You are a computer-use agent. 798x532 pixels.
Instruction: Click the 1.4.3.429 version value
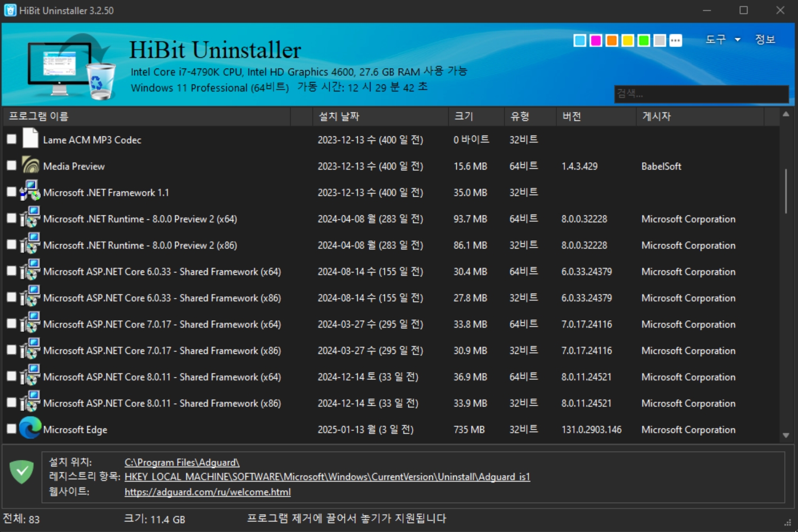point(579,166)
